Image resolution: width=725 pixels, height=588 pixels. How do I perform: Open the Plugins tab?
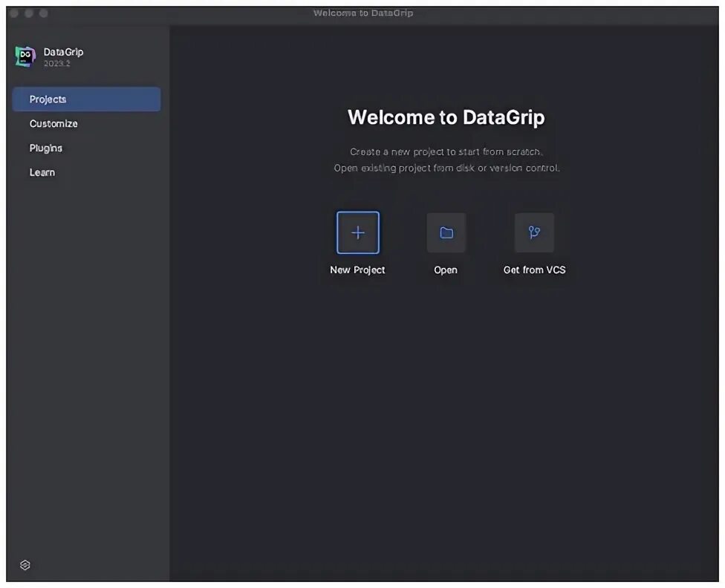click(86, 148)
